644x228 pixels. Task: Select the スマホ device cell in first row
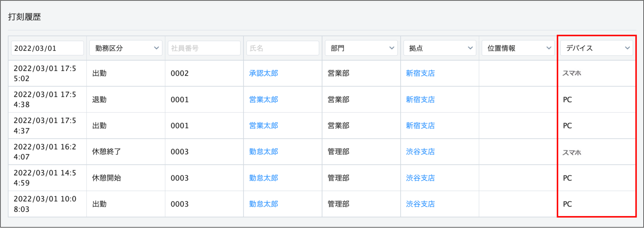[x=572, y=73]
